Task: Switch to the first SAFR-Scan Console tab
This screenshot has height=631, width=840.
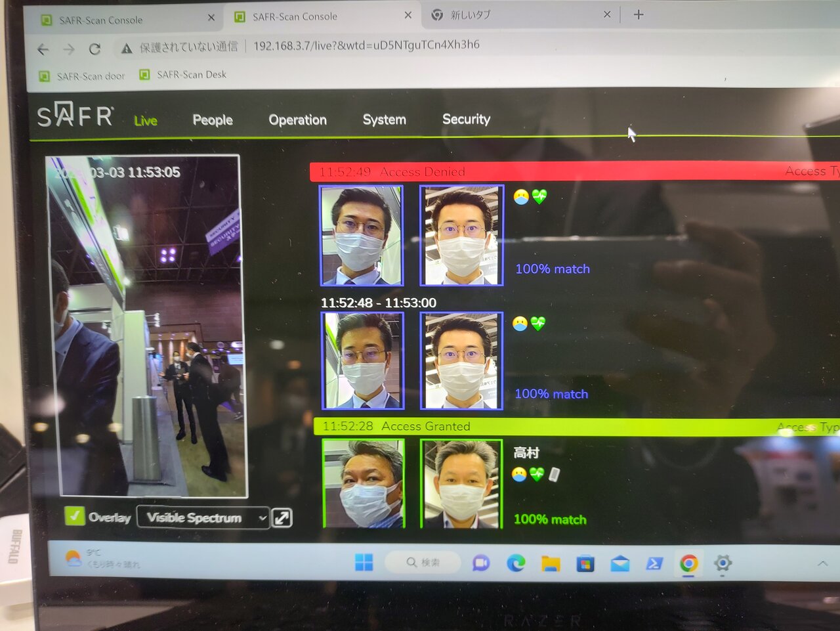Action: coord(100,20)
